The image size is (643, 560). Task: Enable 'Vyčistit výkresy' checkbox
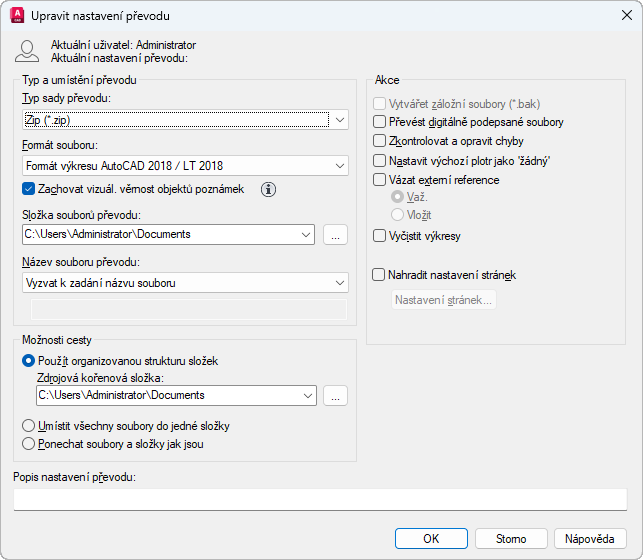pyautogui.click(x=379, y=236)
